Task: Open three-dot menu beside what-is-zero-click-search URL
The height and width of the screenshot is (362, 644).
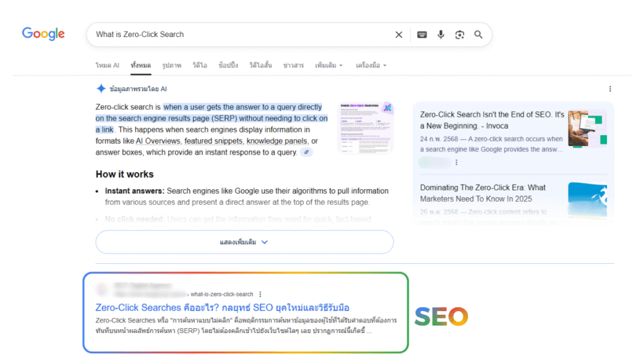Action: coord(260,294)
